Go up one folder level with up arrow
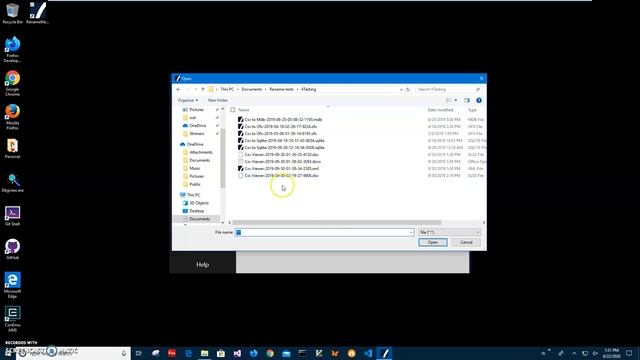Image resolution: width=640 pixels, height=360 pixels. tap(203, 89)
